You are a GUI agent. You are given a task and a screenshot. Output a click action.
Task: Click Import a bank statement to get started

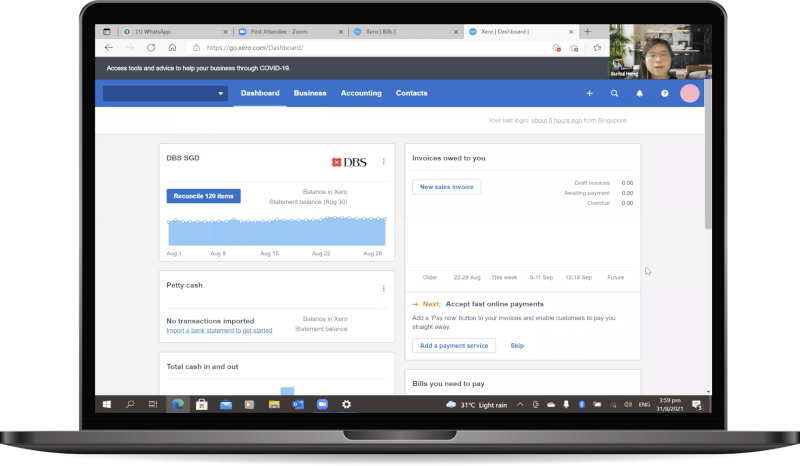(x=219, y=330)
